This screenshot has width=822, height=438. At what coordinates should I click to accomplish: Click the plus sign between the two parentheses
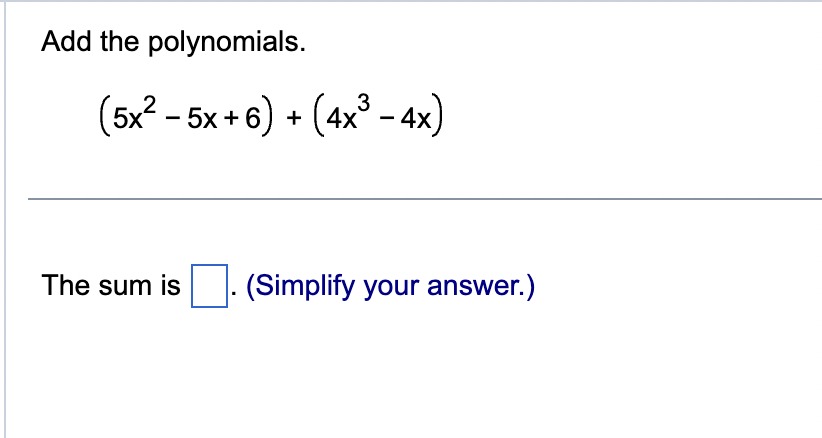[x=294, y=119]
